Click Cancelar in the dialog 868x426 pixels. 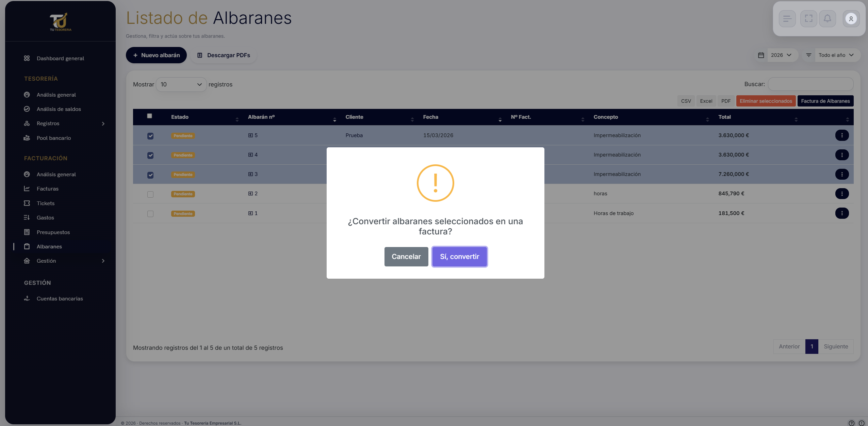[x=406, y=257]
